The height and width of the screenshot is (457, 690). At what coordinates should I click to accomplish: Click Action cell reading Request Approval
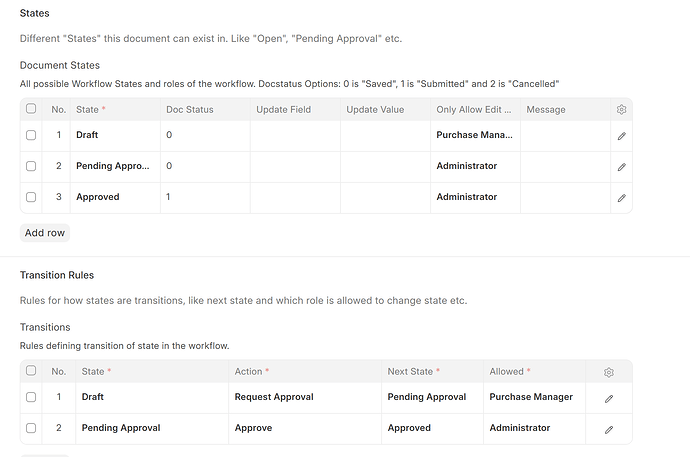click(x=304, y=397)
